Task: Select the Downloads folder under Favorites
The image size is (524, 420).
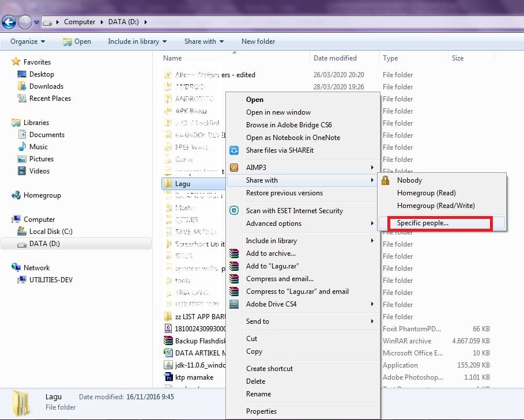Action: tap(47, 86)
